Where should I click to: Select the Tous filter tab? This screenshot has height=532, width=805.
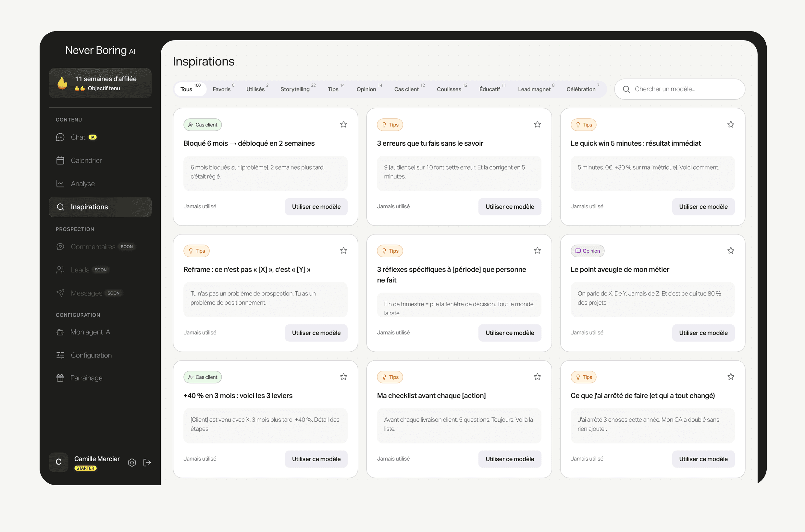(190, 89)
